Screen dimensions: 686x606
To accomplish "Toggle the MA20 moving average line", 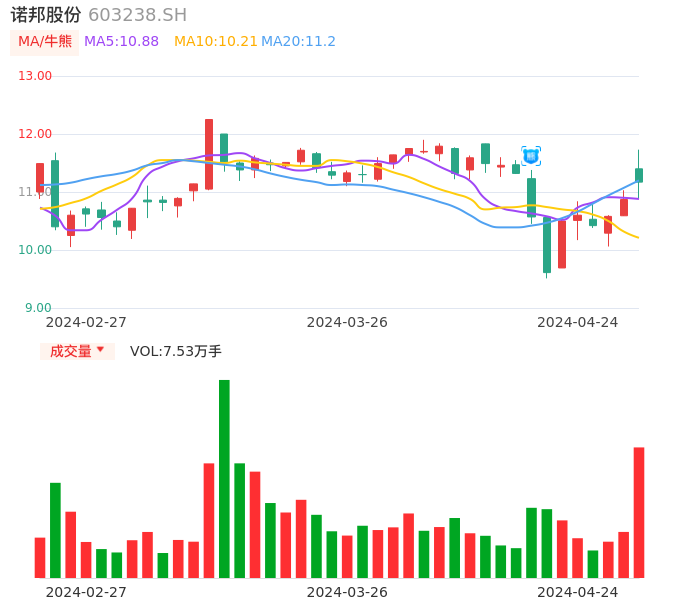I will pyautogui.click(x=298, y=42).
